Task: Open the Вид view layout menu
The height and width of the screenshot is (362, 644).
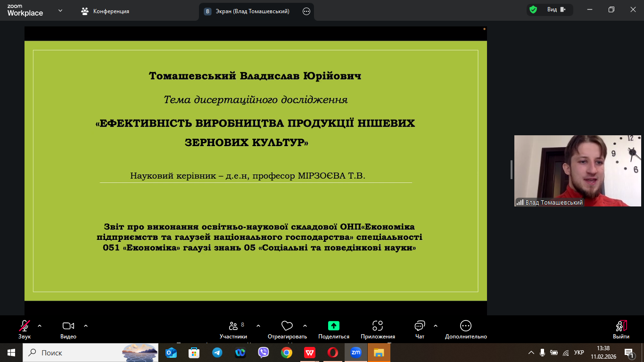Action: pyautogui.click(x=557, y=10)
